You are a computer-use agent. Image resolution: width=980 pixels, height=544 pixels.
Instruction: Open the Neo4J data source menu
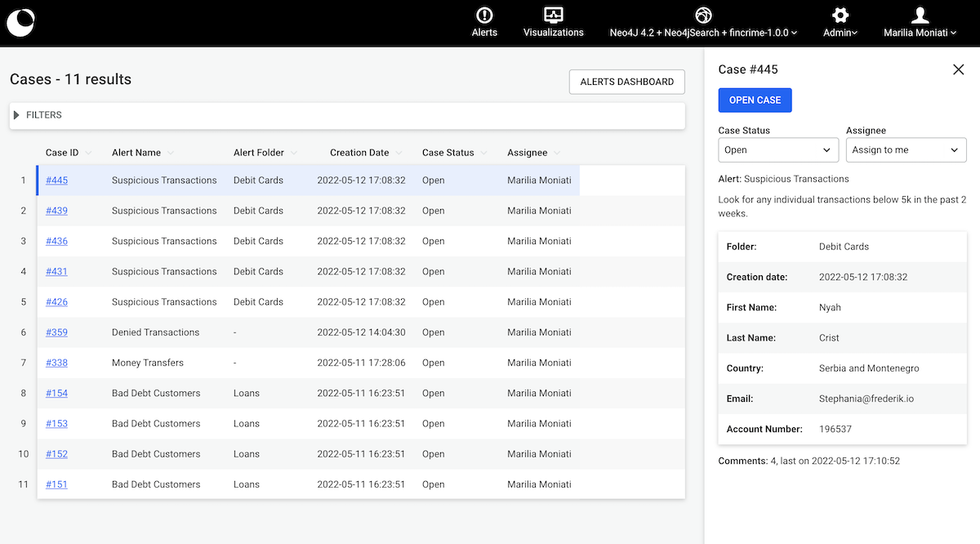(x=703, y=33)
